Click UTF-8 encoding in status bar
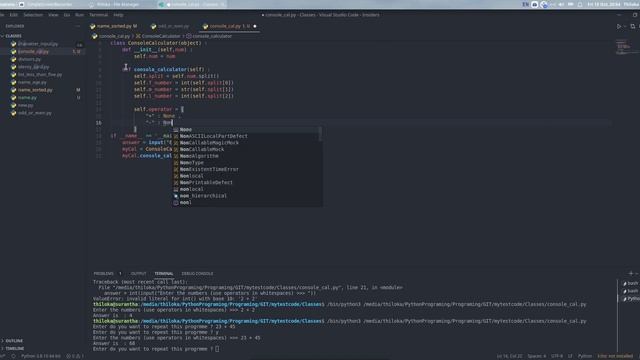Image resolution: width=640 pixels, height=360 pixels. 557,356
